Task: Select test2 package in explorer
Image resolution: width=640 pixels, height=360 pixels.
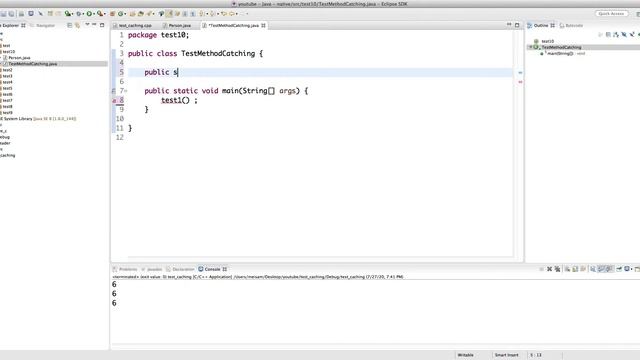Action: 7,70
